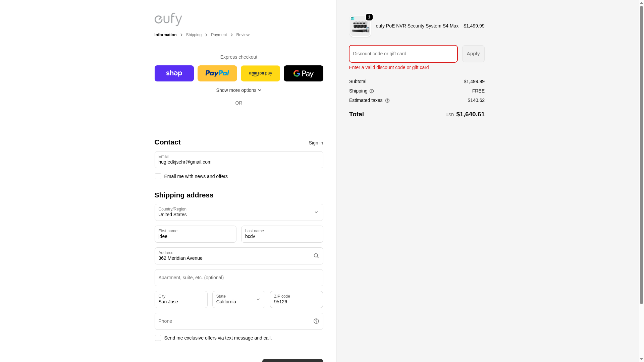Select Amazon Pay express checkout
Screen dimensions: 644x362
coord(260,73)
